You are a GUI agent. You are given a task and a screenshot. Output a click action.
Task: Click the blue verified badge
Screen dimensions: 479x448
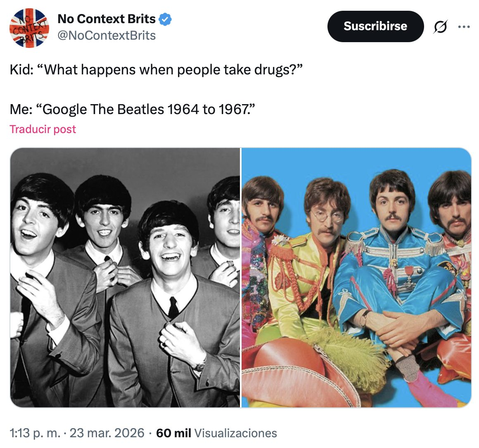(165, 19)
